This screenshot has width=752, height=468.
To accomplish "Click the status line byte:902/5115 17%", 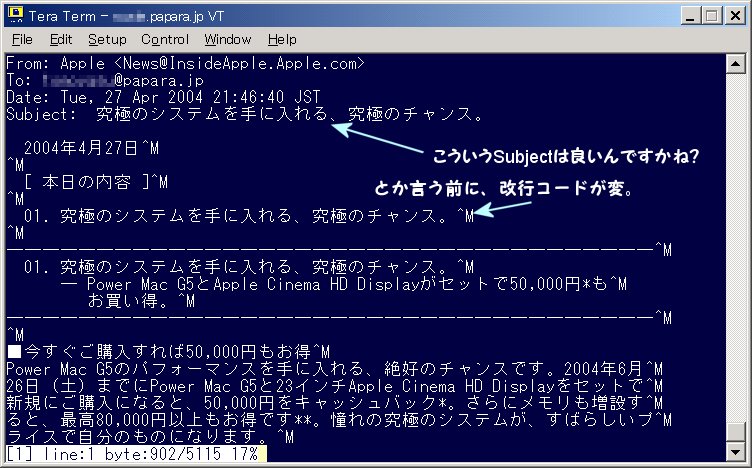I will click(136, 453).
